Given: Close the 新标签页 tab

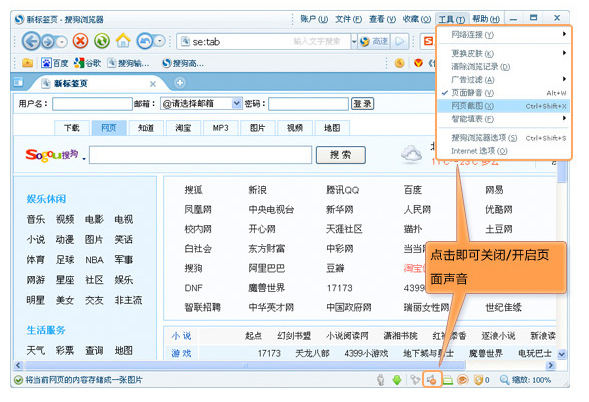Looking at the screenshot, I should (153, 84).
